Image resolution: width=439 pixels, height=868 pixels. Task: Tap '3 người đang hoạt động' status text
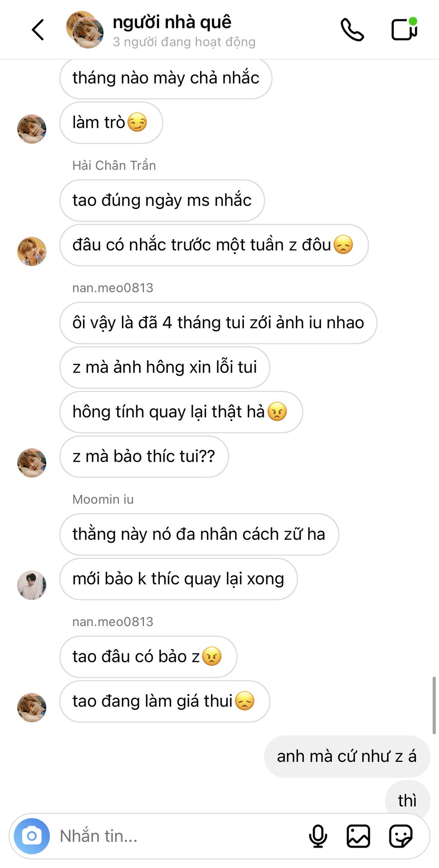coord(184,42)
